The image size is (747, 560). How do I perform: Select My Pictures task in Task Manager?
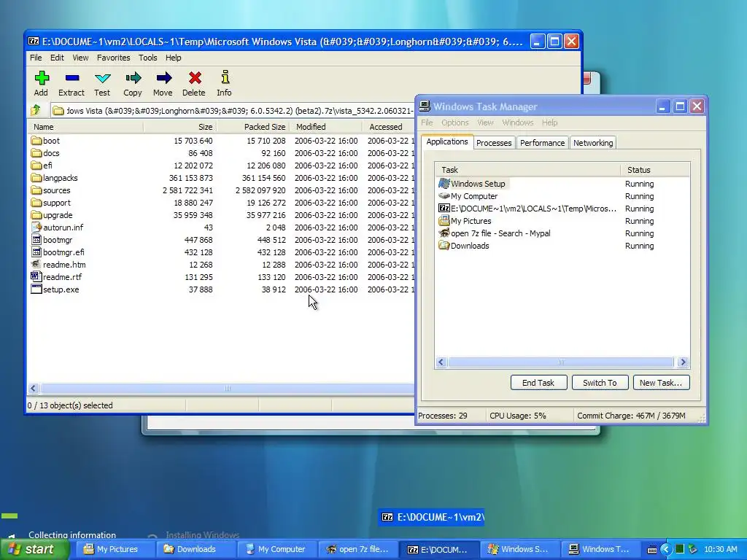click(x=465, y=221)
